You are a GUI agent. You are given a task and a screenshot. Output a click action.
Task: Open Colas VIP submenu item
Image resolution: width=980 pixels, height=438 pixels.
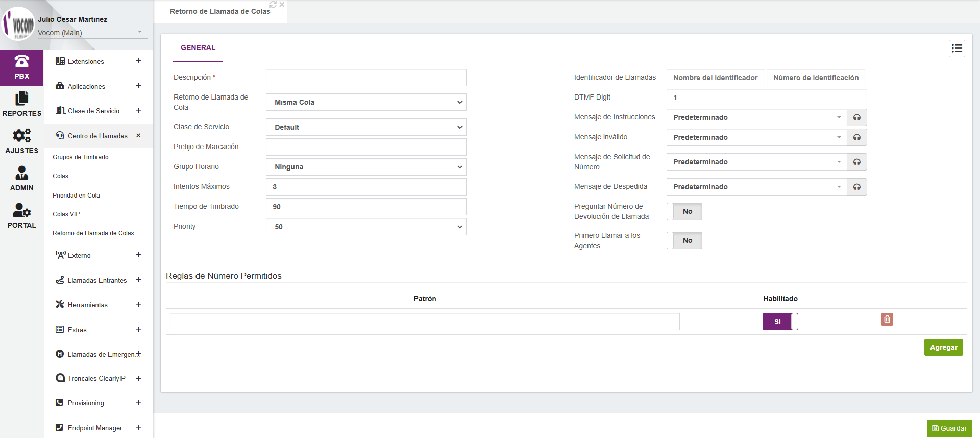pyautogui.click(x=66, y=214)
